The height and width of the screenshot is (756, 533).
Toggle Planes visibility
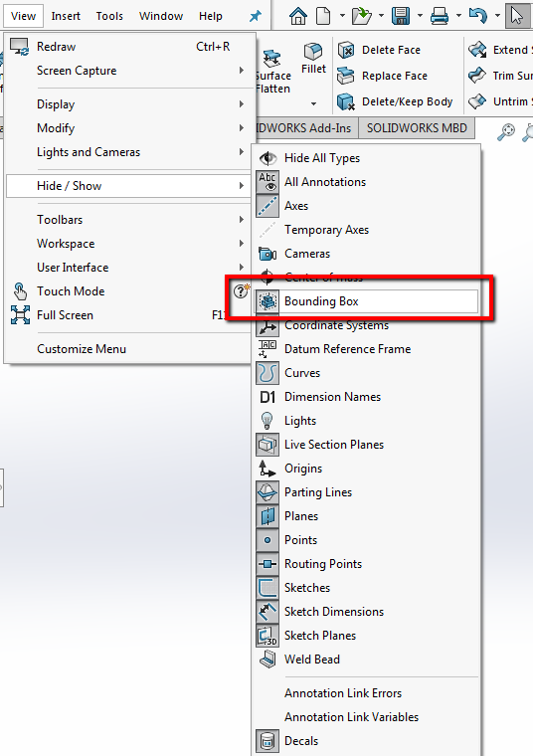point(367,516)
